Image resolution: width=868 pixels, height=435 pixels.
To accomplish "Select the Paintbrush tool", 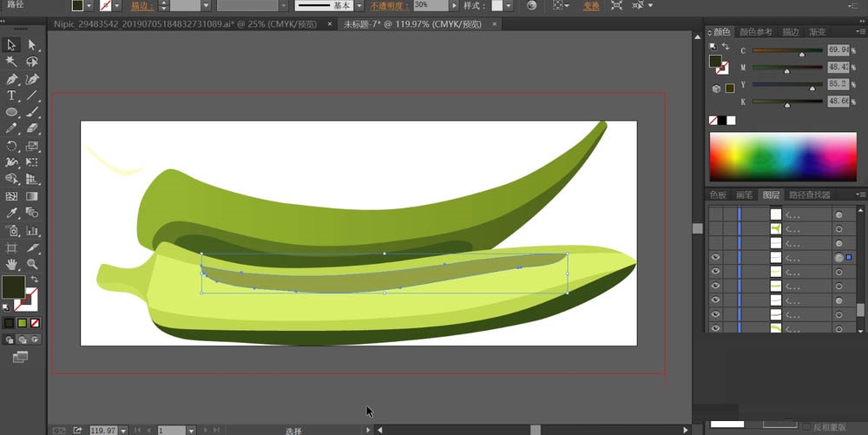I will click(32, 112).
